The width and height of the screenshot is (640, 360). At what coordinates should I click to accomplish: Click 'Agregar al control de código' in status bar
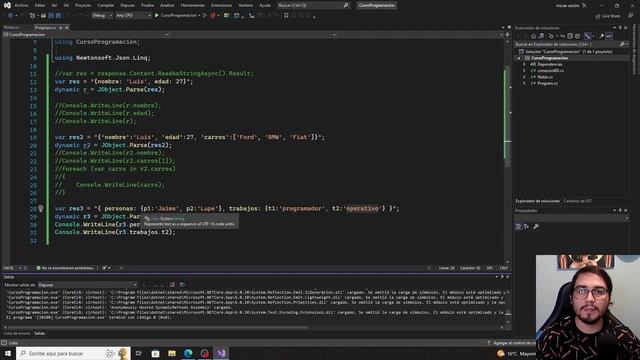(512, 343)
